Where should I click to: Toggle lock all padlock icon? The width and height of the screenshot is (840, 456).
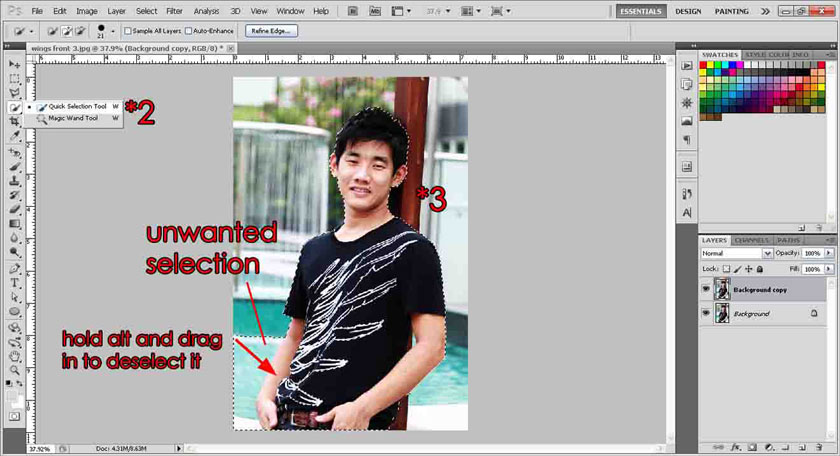tap(760, 269)
